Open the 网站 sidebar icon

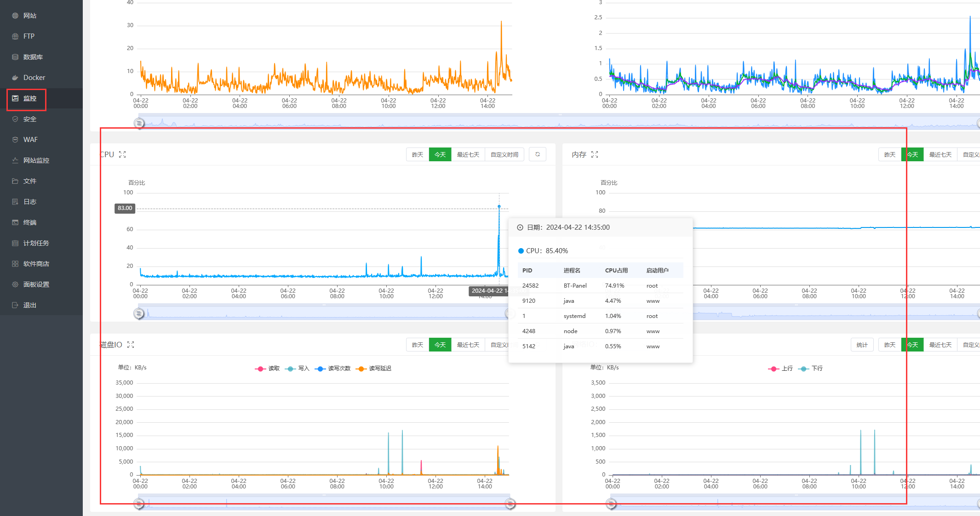(15, 16)
